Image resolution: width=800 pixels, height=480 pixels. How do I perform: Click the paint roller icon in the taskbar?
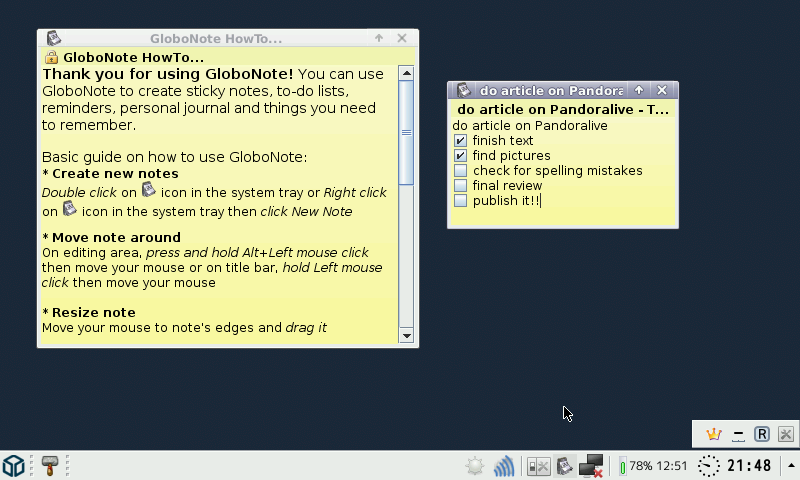49,466
